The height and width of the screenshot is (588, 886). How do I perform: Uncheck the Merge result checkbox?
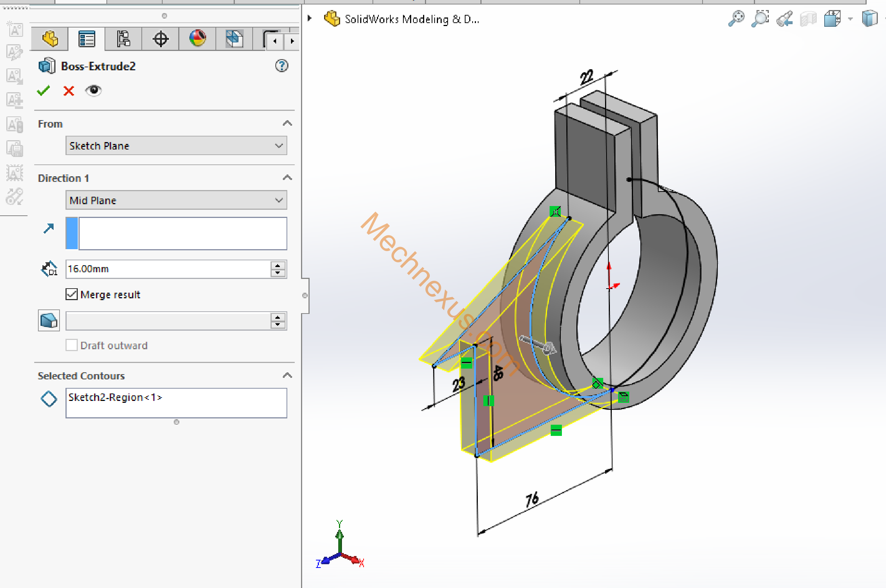click(x=71, y=295)
